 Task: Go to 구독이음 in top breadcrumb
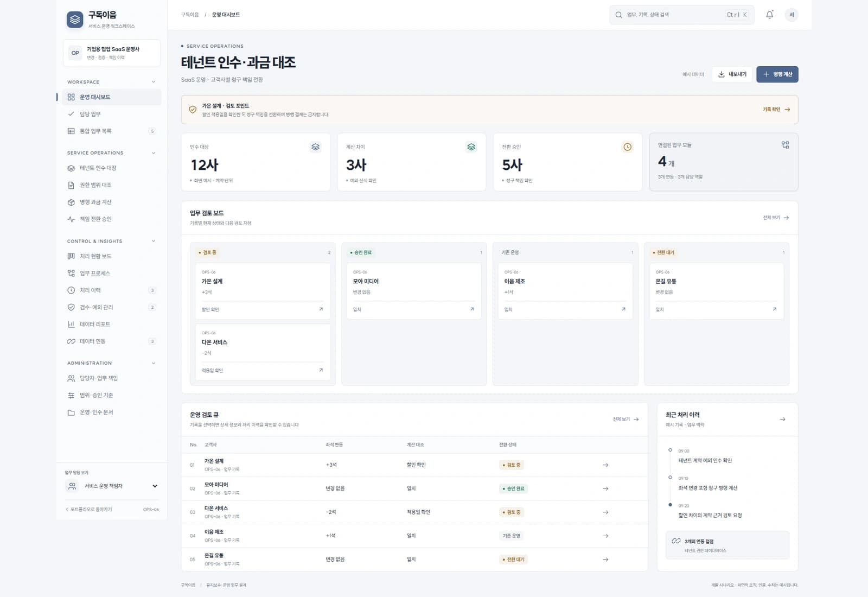(x=190, y=15)
